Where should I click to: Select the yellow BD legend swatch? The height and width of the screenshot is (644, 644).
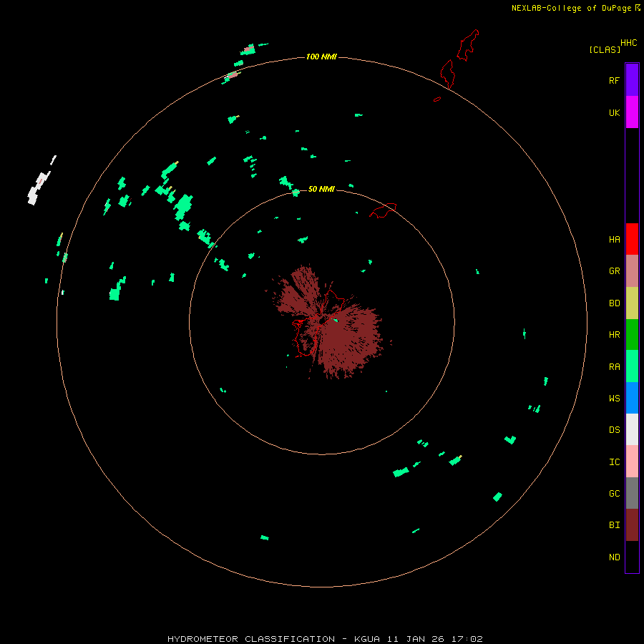tap(632, 303)
